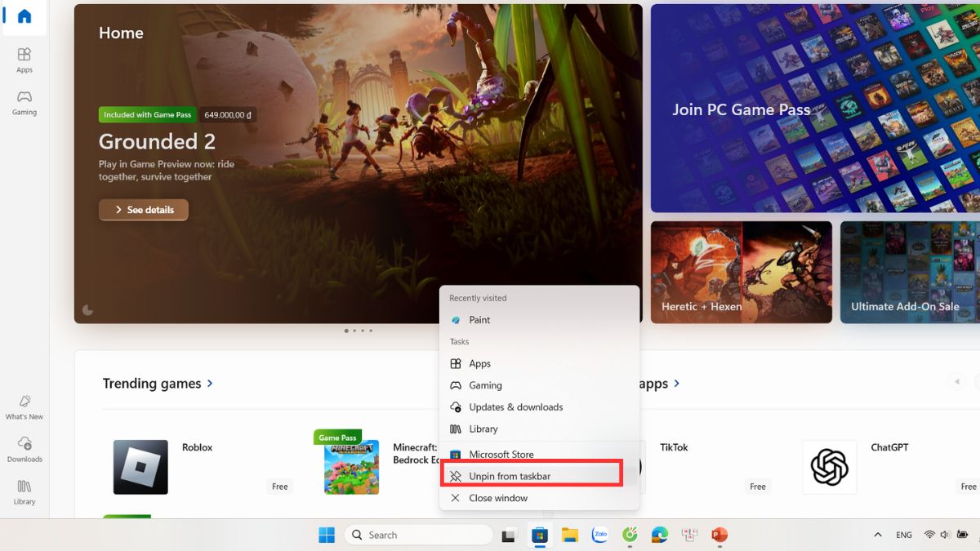Show hidden system tray icons
This screenshot has width=980, height=551.
point(878,535)
